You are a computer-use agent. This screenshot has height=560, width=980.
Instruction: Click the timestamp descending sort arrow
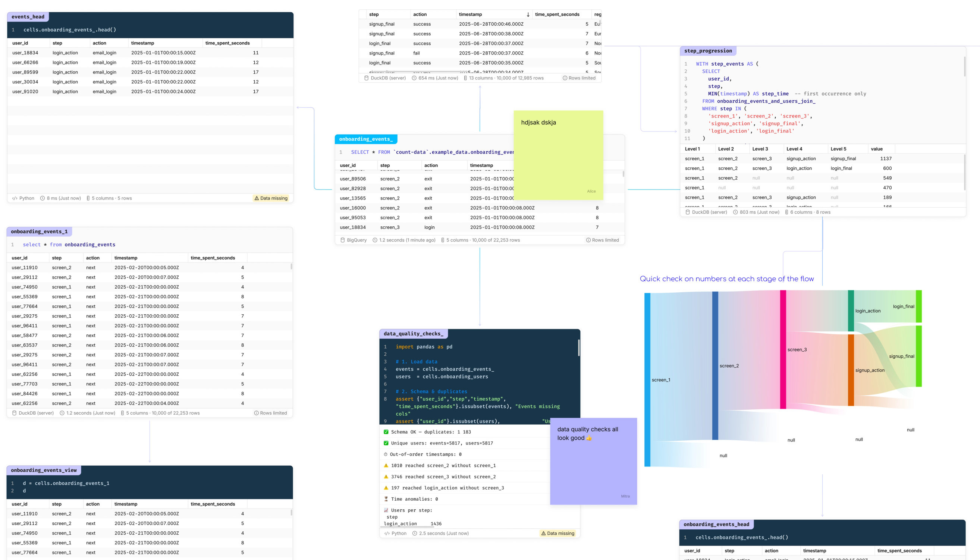(528, 15)
